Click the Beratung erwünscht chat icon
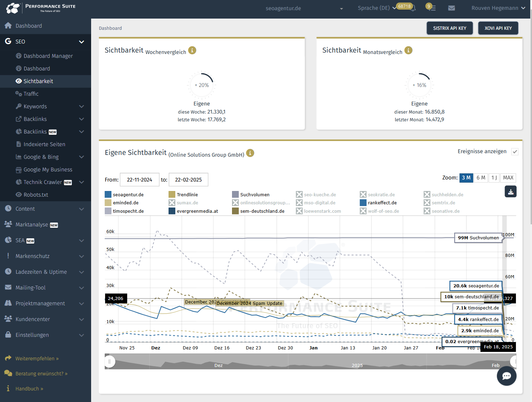Image resolution: width=532 pixels, height=402 pixels. pos(8,373)
